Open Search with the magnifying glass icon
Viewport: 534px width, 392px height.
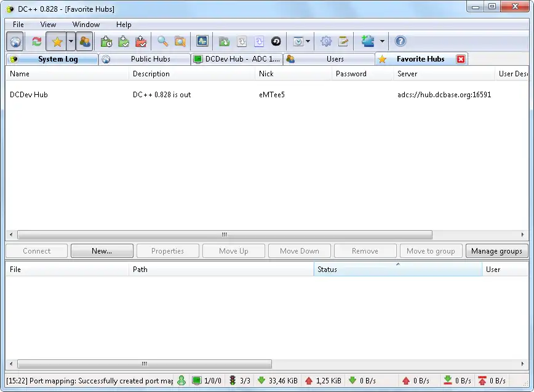[162, 42]
